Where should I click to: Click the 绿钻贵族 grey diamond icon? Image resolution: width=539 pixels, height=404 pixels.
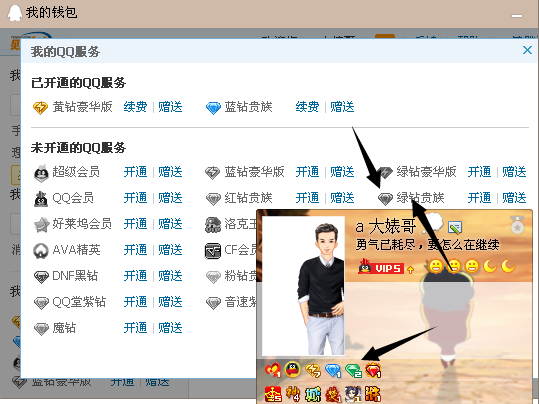(x=385, y=198)
